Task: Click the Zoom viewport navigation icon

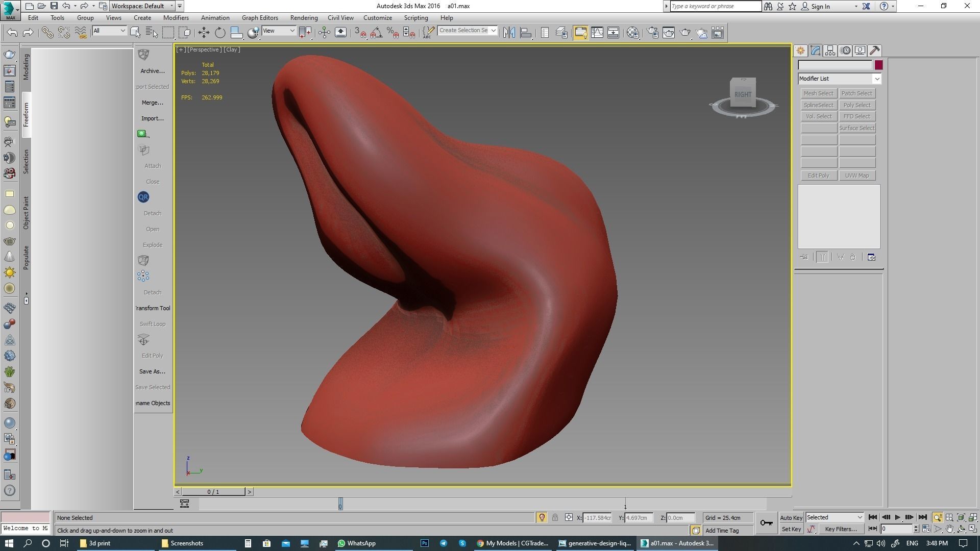Action: [938, 517]
